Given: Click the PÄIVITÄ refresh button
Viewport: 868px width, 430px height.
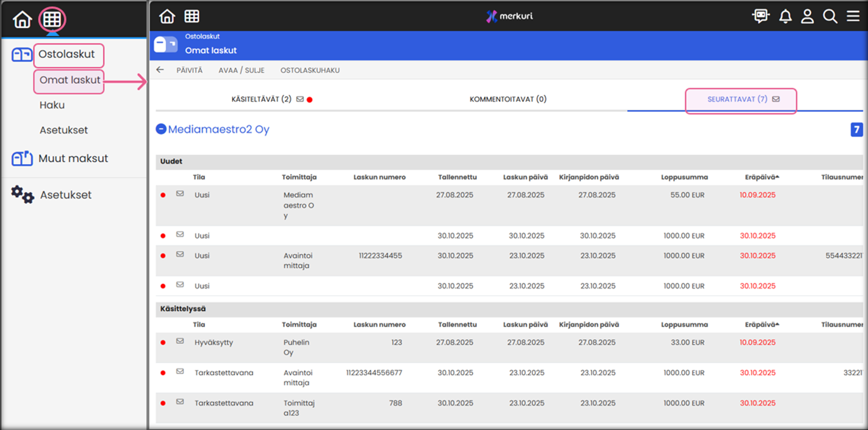Looking at the screenshot, I should tap(189, 70).
